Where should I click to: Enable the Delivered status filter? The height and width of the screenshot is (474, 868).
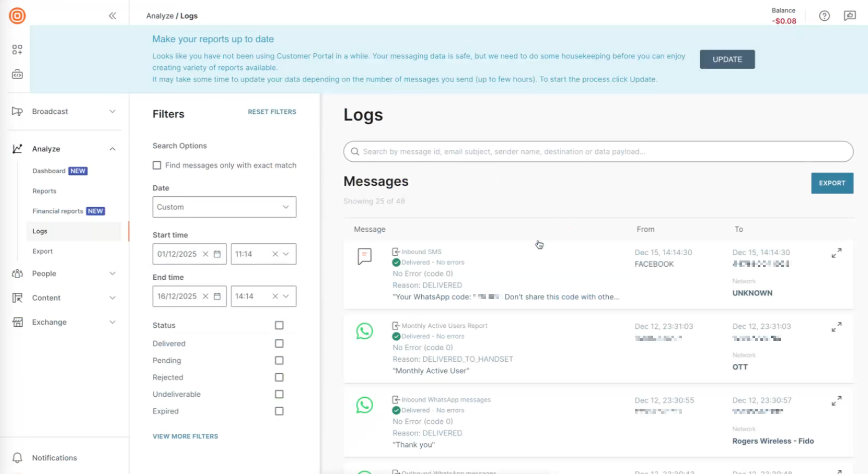tap(279, 343)
